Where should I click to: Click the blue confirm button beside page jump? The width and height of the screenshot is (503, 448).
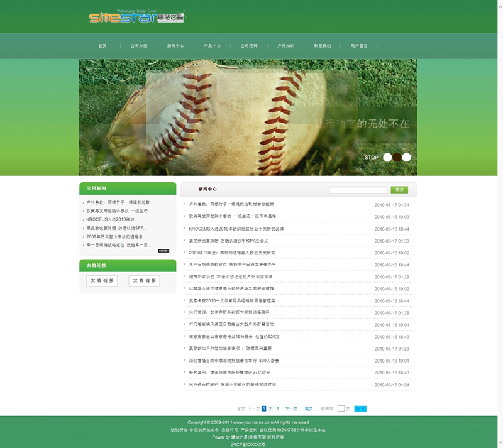point(360,408)
